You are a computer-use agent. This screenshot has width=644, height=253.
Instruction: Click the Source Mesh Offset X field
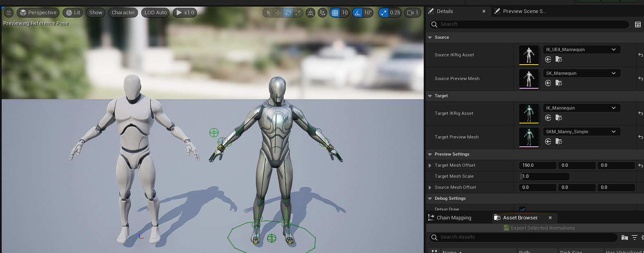point(538,187)
